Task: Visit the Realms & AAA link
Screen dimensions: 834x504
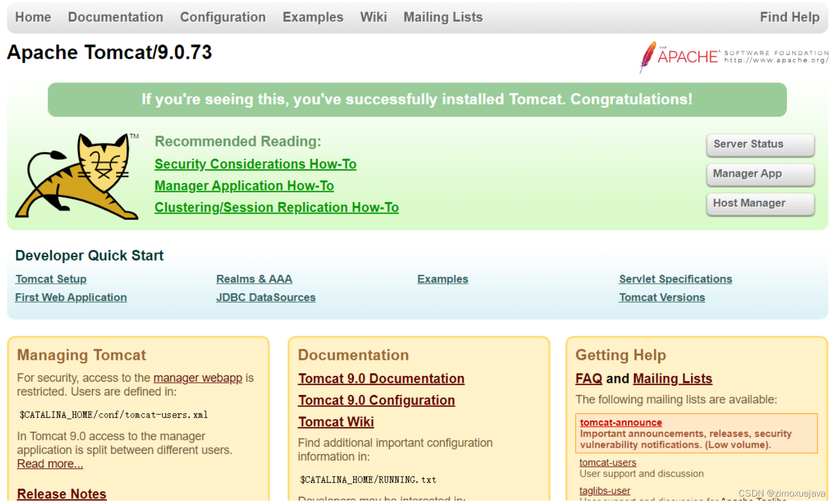Action: pyautogui.click(x=254, y=279)
